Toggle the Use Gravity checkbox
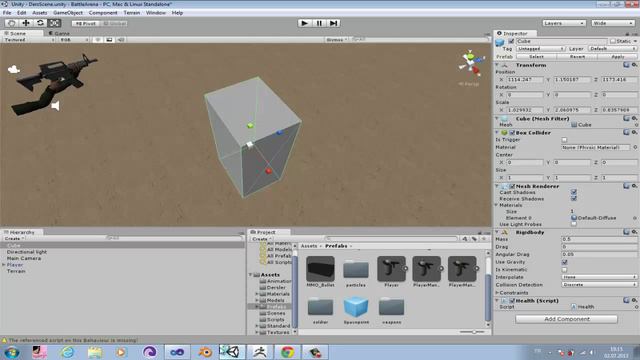This screenshot has width=640, height=360. pyautogui.click(x=564, y=262)
